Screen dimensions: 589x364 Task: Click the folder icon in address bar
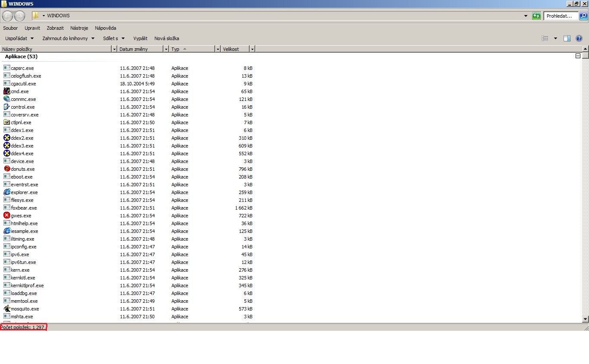coord(36,16)
